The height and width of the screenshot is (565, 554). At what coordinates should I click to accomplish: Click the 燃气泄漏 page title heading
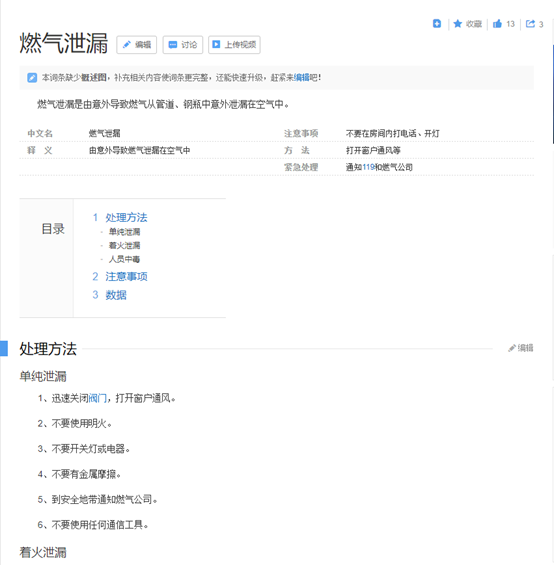pos(63,43)
